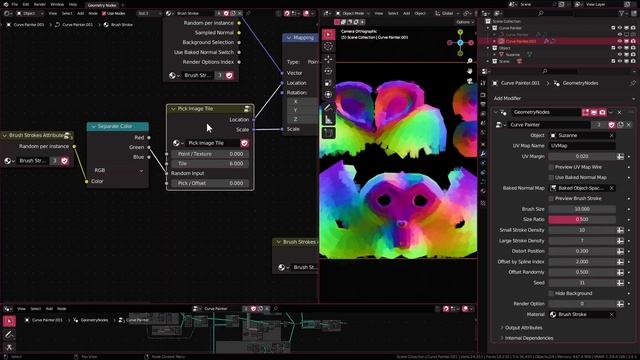Image resolution: width=640 pixels, height=360 pixels.
Task: Enable Preview UV Map Wire checkbox
Action: pos(551,167)
